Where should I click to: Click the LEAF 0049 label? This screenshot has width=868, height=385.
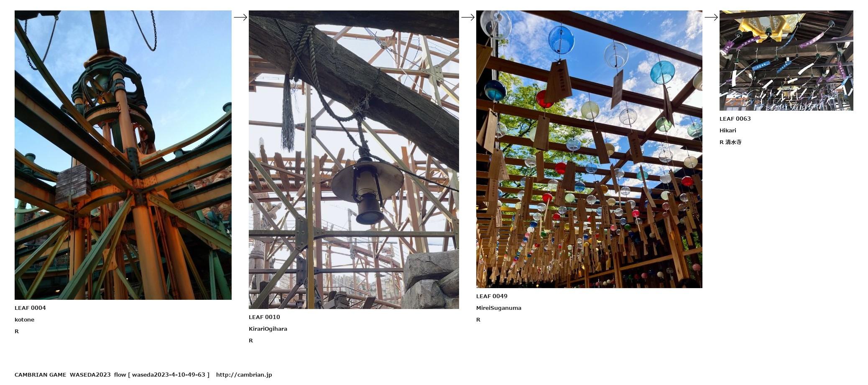[492, 296]
